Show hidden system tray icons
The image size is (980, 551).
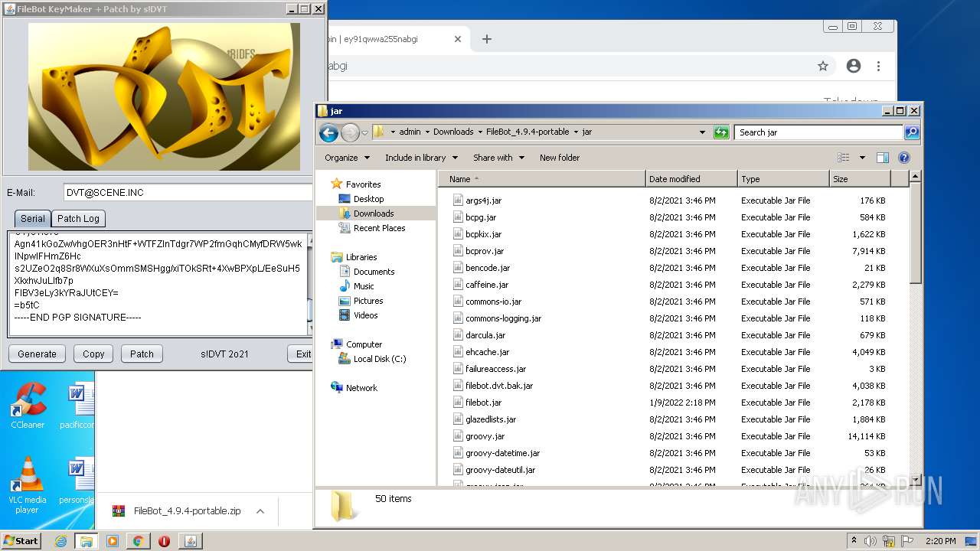(x=854, y=541)
